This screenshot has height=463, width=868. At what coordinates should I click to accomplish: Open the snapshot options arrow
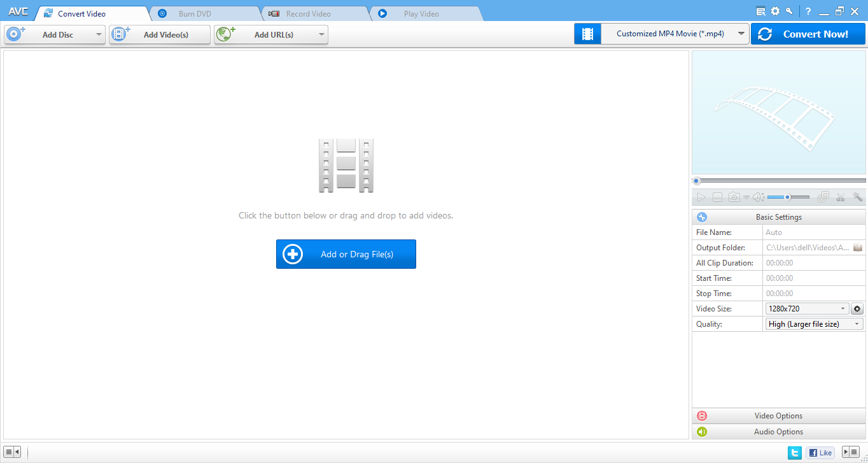tap(746, 198)
